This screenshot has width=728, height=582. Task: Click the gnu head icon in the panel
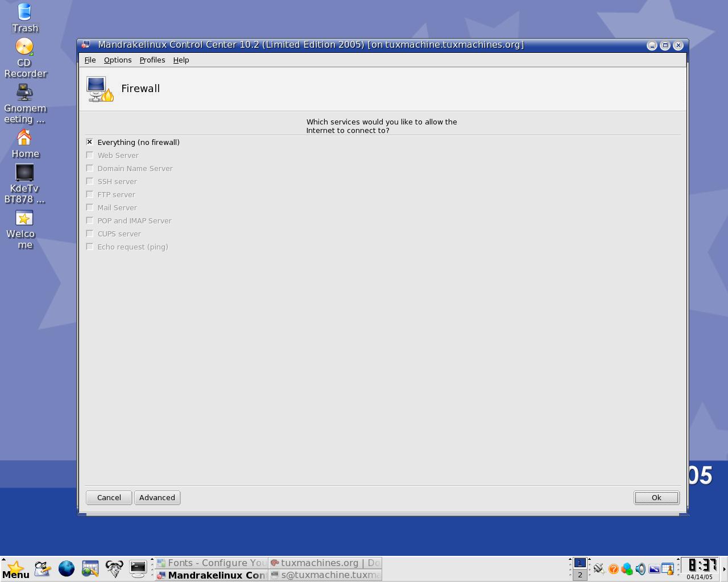point(114,568)
